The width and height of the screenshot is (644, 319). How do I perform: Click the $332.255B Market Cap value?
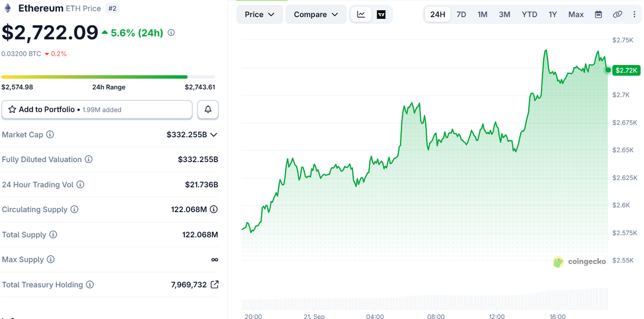pos(187,135)
